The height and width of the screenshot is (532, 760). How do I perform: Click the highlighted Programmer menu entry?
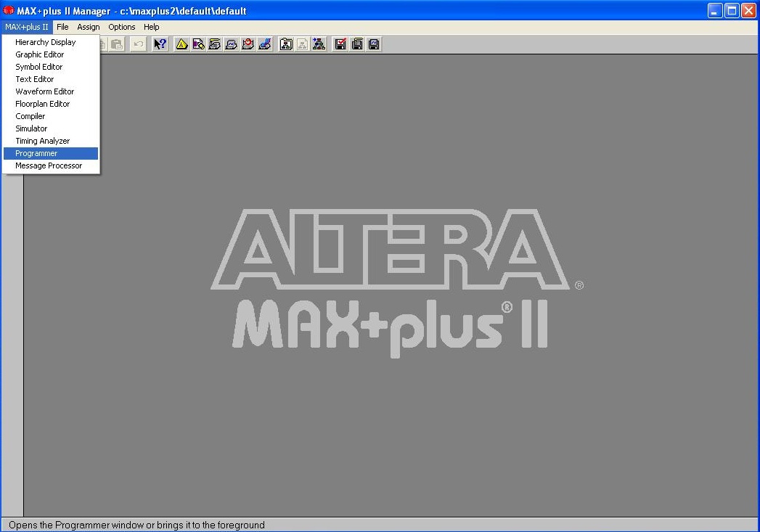(51, 154)
